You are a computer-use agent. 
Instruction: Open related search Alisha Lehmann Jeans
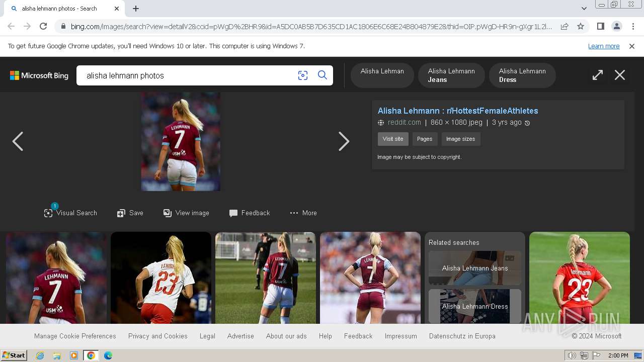[475, 268]
